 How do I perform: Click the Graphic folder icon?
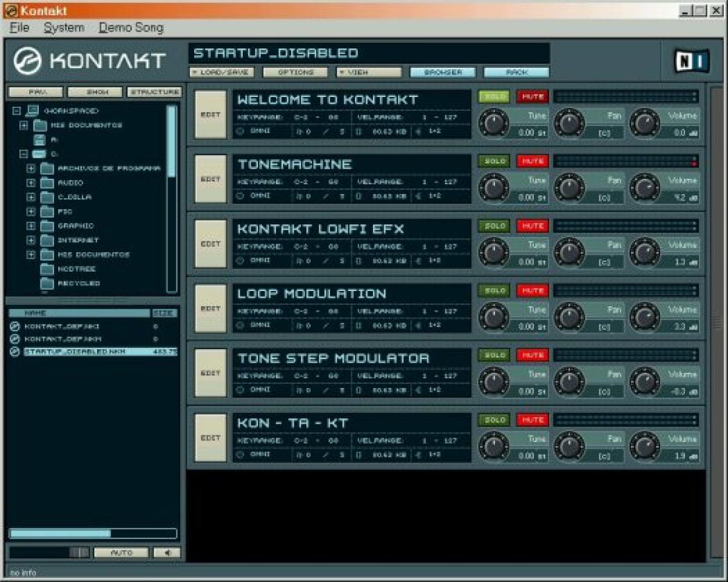[47, 226]
